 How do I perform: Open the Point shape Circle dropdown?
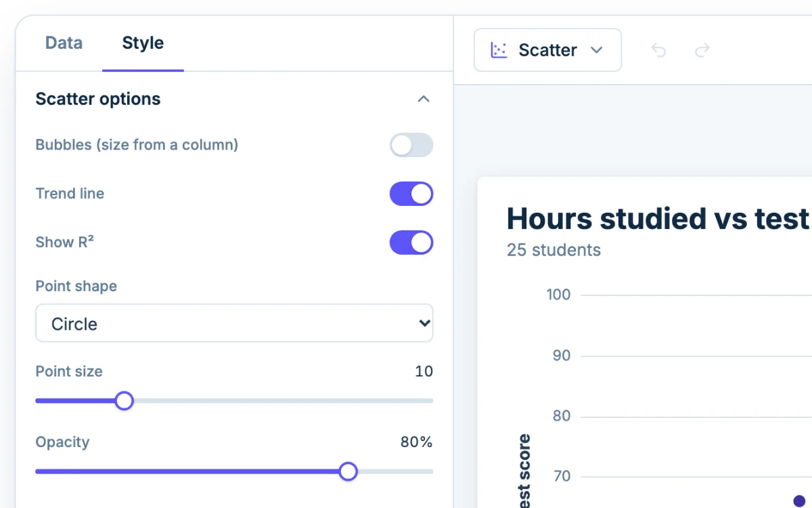point(234,323)
